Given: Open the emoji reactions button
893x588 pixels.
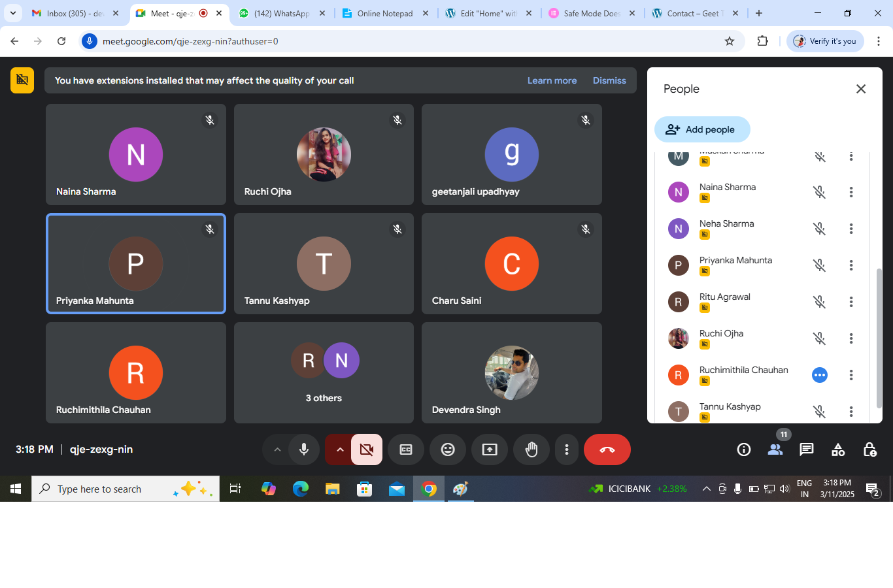Looking at the screenshot, I should (448, 449).
